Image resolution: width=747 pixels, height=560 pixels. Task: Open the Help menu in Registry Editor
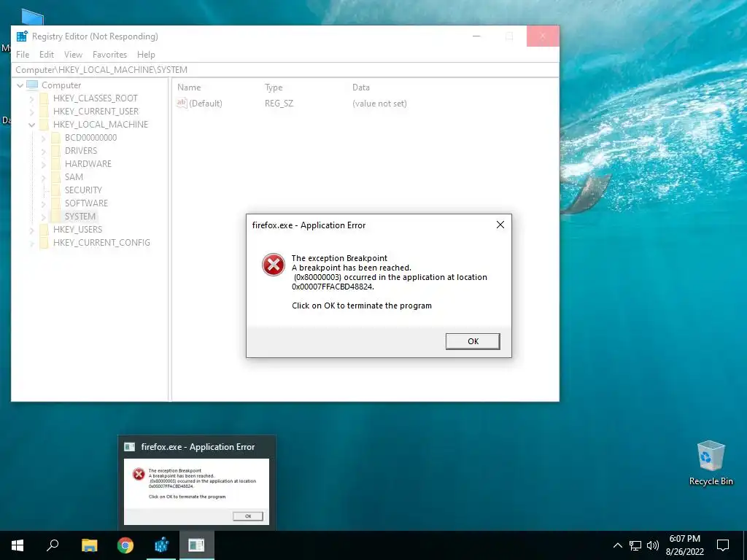[146, 54]
